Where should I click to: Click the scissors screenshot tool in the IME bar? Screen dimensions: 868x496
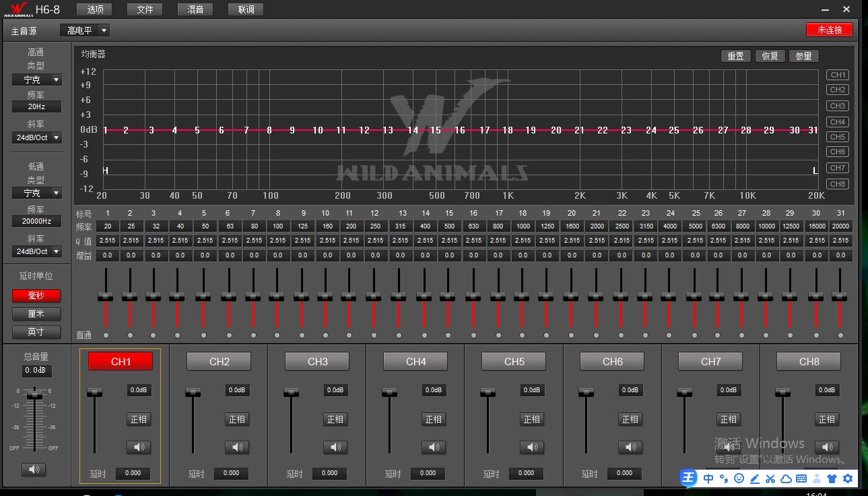tap(770, 478)
